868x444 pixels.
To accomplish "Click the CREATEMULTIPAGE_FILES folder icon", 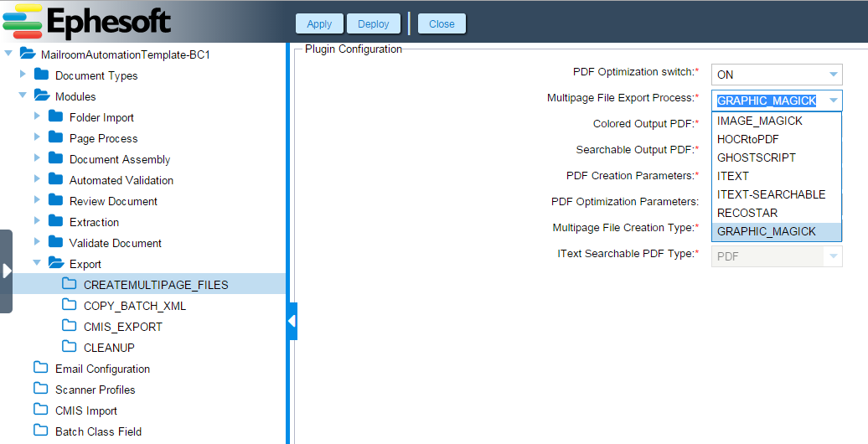I will click(70, 284).
